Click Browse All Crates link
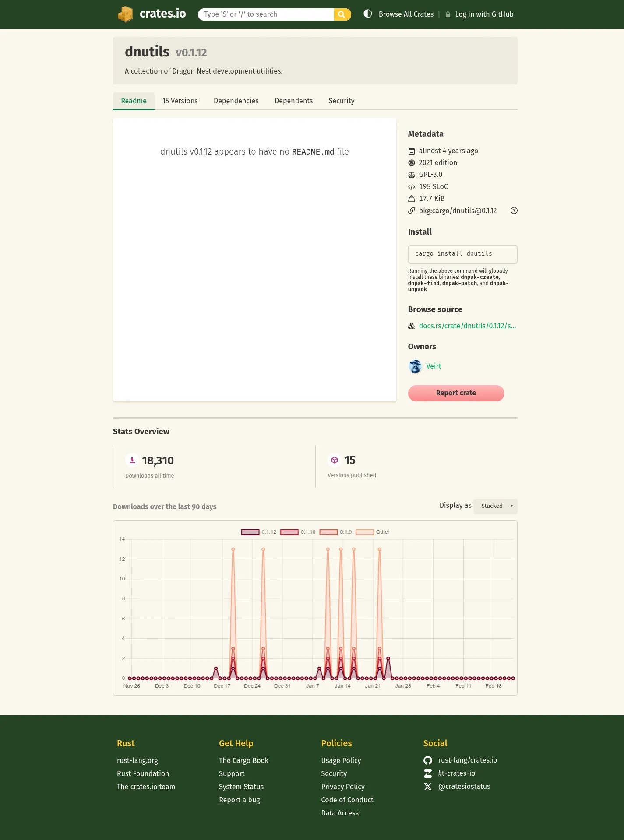 click(x=406, y=14)
